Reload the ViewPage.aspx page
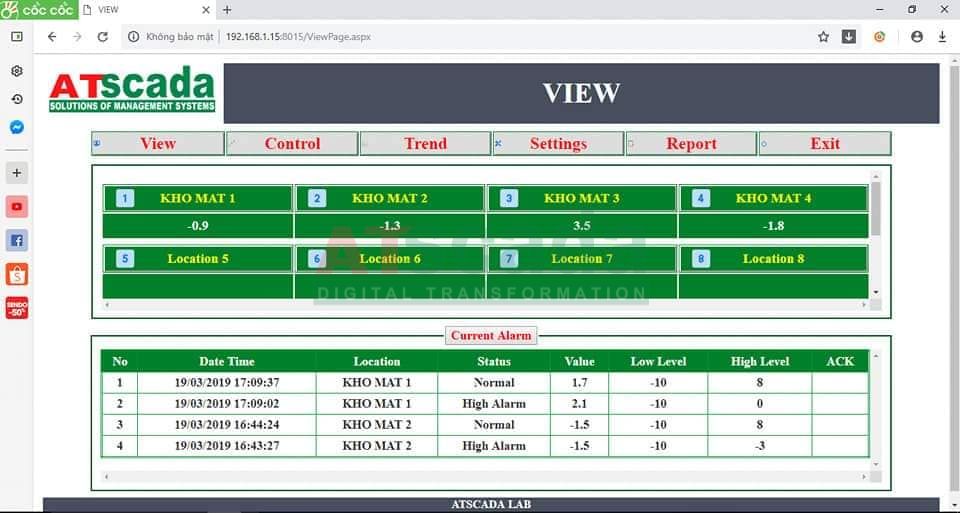The width and height of the screenshot is (960, 513). pos(102,37)
